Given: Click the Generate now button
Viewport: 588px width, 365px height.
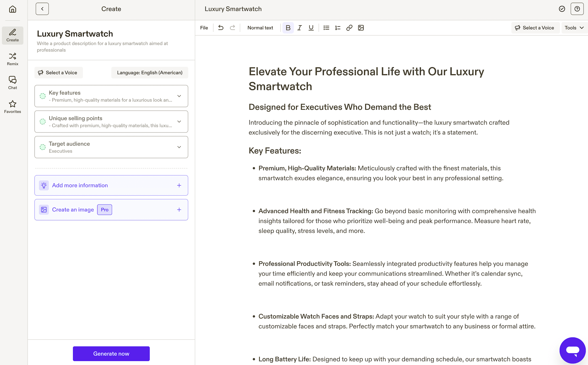Looking at the screenshot, I should (111, 354).
